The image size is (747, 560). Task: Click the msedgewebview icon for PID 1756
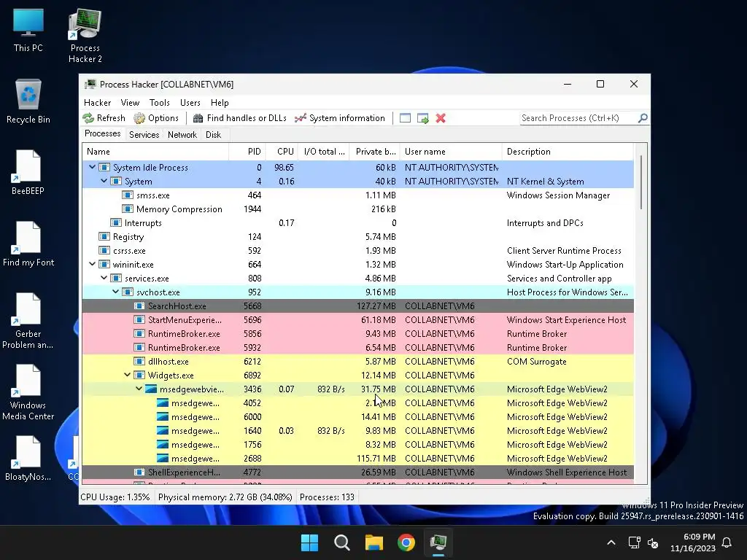coord(163,444)
